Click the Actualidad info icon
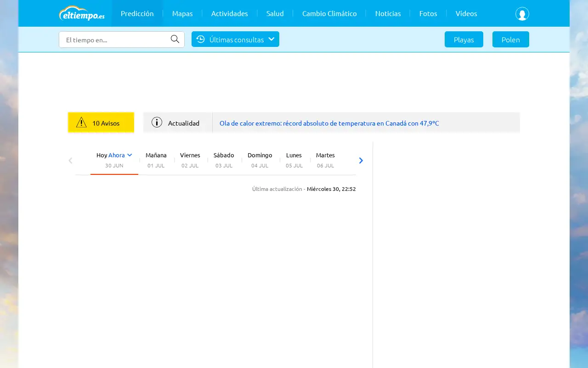588x368 pixels. coord(157,122)
